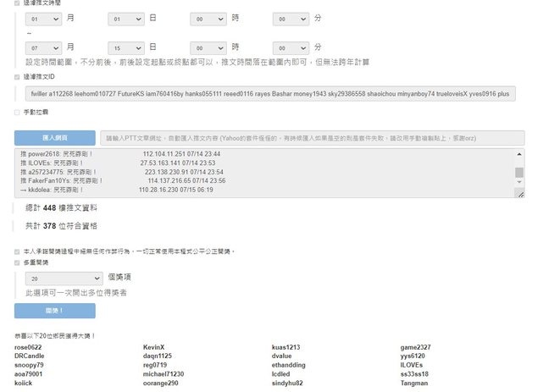Toggle the fair-draw pledge checkbox

pyautogui.click(x=17, y=251)
